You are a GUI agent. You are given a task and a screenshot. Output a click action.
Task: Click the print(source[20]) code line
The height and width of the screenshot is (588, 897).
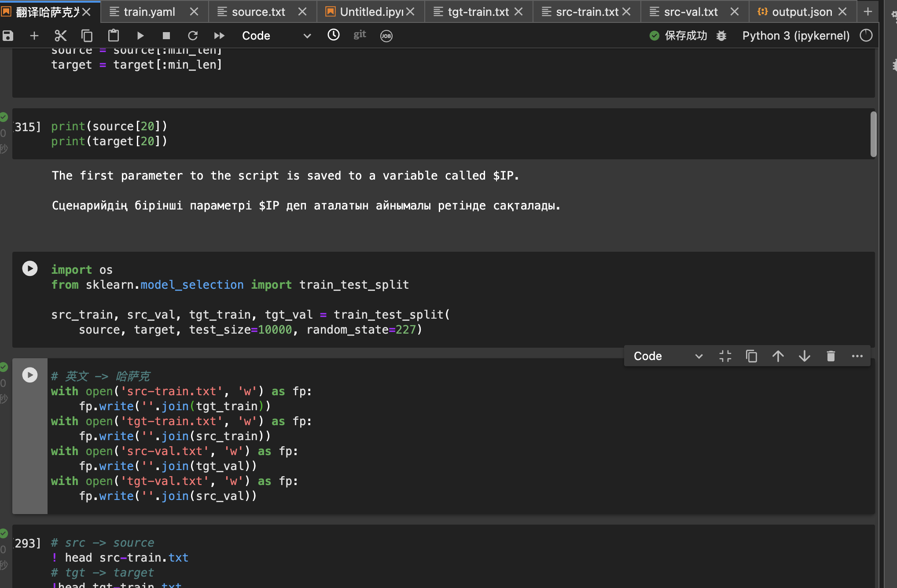pyautogui.click(x=109, y=126)
